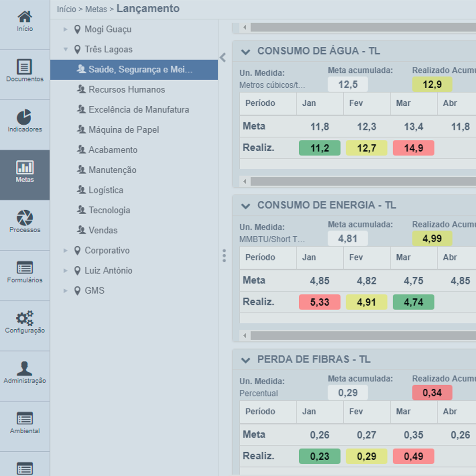Open the Ambiental sidebar icon
This screenshot has width=476, height=476.
(x=25, y=418)
